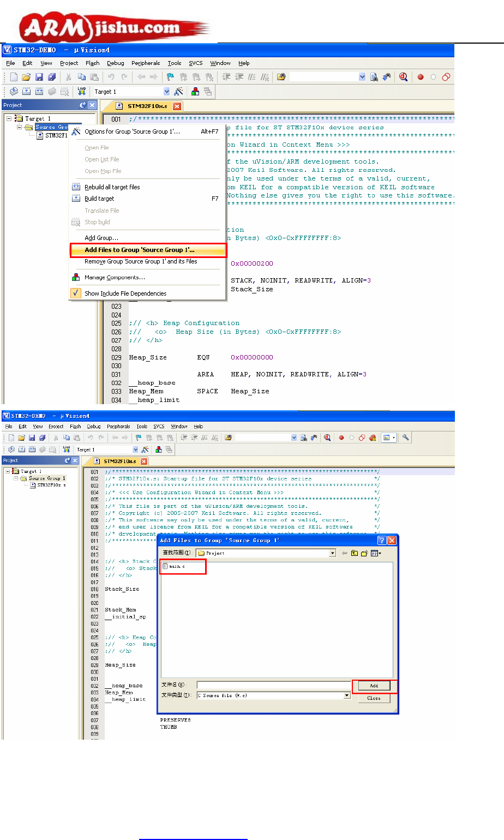Click Back arrow icon in Add Files dialog
Screen dimensions: 504x840
pos(345,553)
